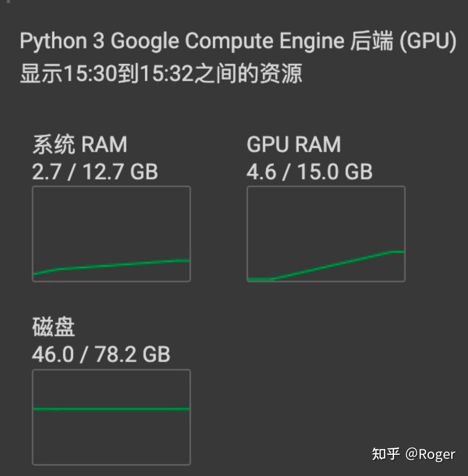Click the 2.7 / 12.7 GB value
Viewport: 468px width, 476px height.
[95, 172]
